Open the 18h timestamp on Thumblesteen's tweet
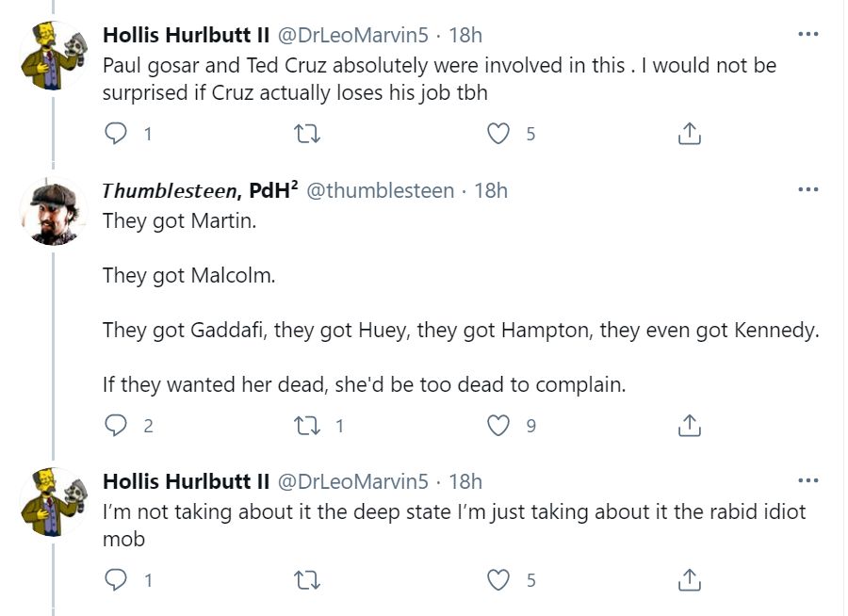The width and height of the screenshot is (848, 616). point(491,190)
